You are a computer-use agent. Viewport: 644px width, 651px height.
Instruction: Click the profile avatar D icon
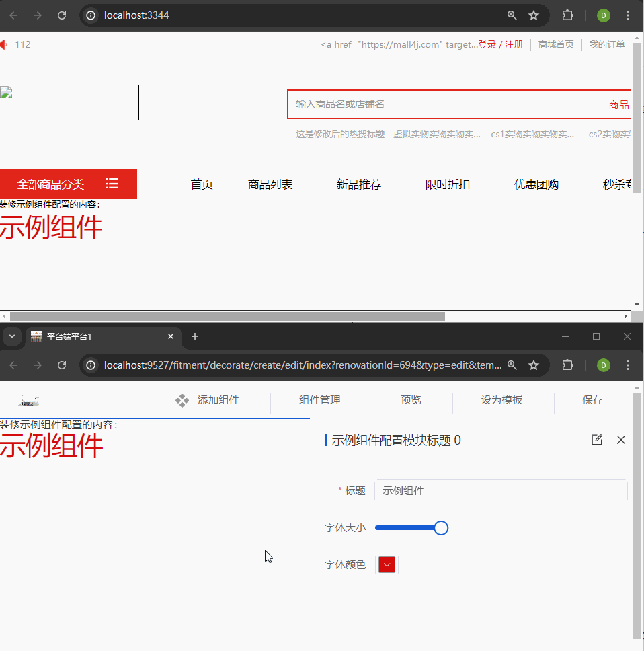click(x=602, y=15)
